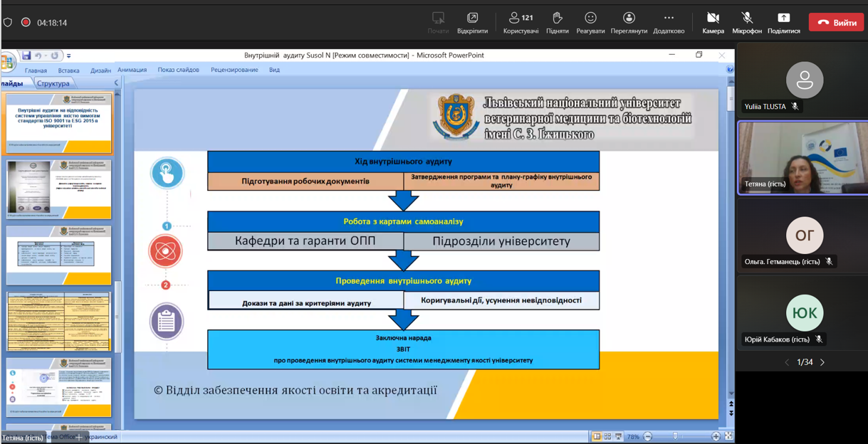Click the red recording indicator icon
Screen dimensions: 868x444
pyautogui.click(x=26, y=23)
